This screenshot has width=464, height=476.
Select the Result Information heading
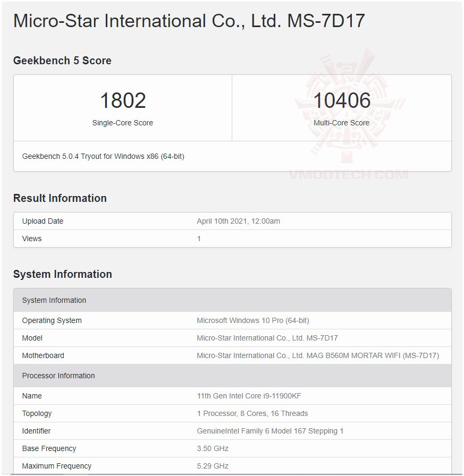[59, 198]
